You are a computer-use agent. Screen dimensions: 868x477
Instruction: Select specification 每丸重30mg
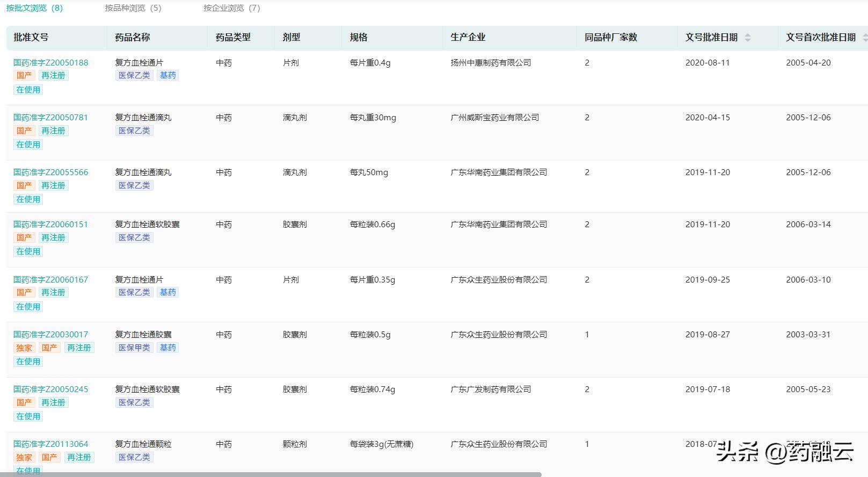pyautogui.click(x=373, y=117)
